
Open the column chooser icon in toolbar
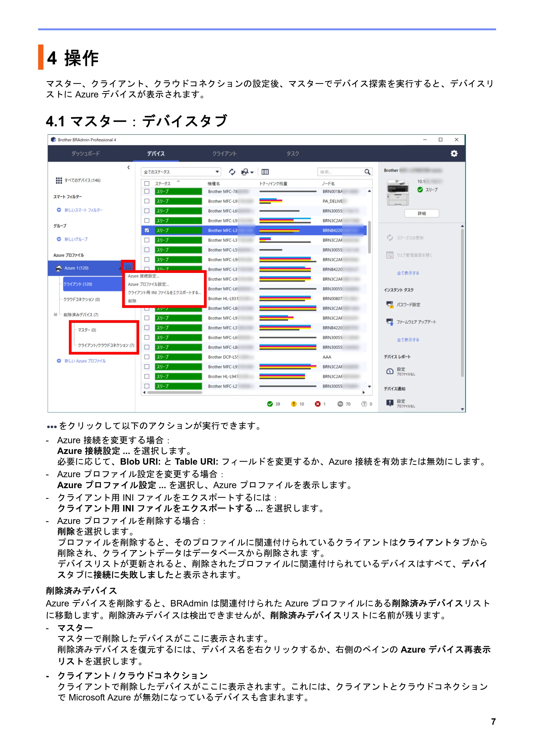[x=265, y=172]
